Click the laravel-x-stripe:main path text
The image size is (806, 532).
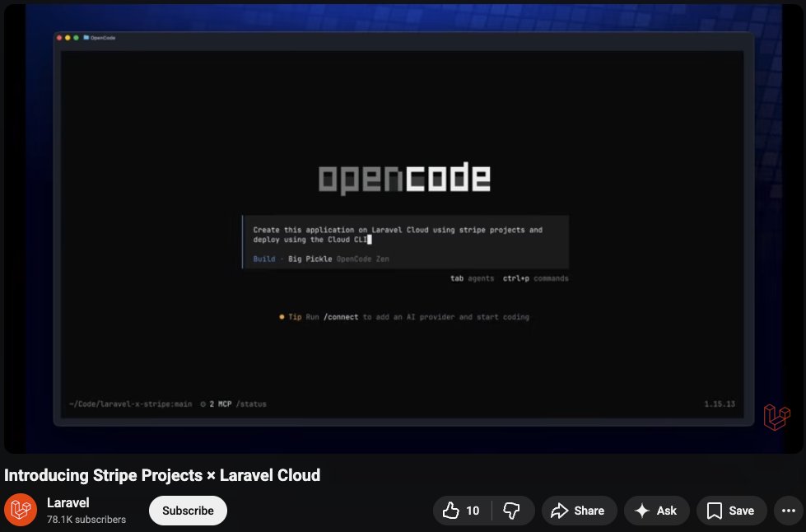(x=131, y=404)
